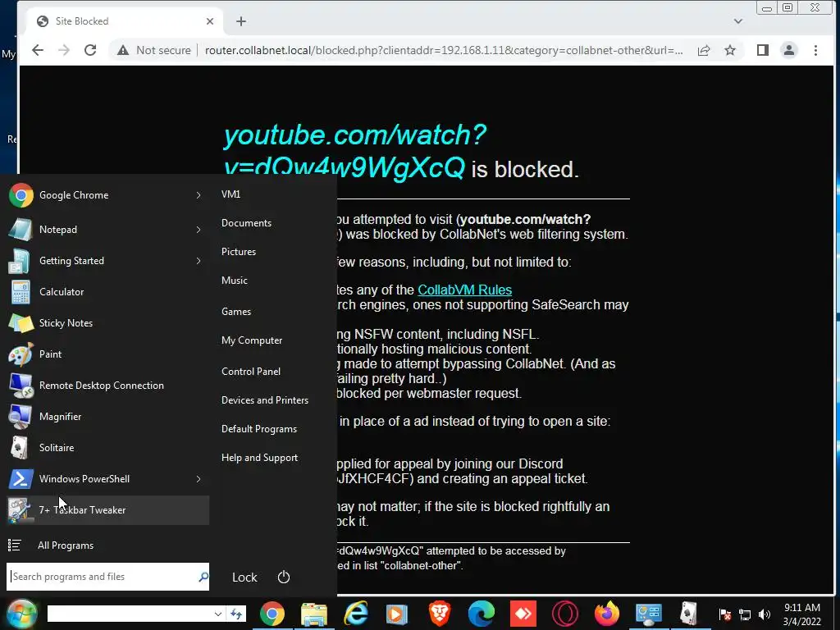
Task: Open Chrome's tab search dropdown
Action: tap(737, 21)
